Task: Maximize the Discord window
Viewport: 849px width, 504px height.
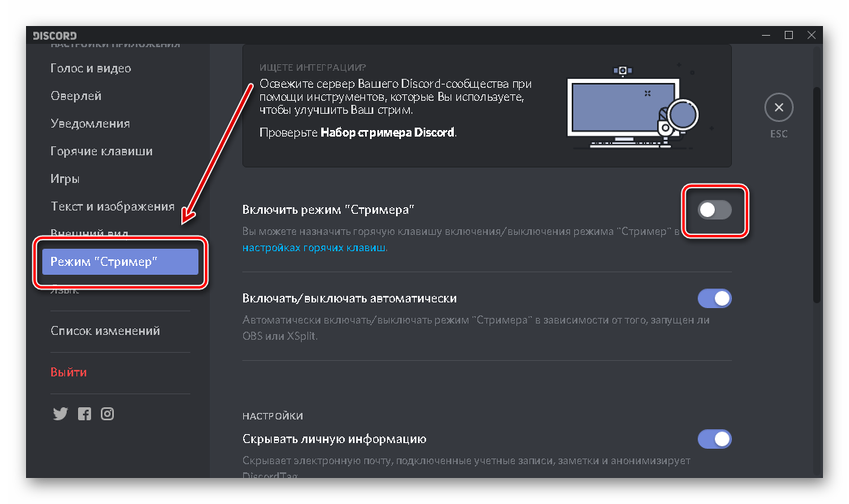Action: [788, 35]
